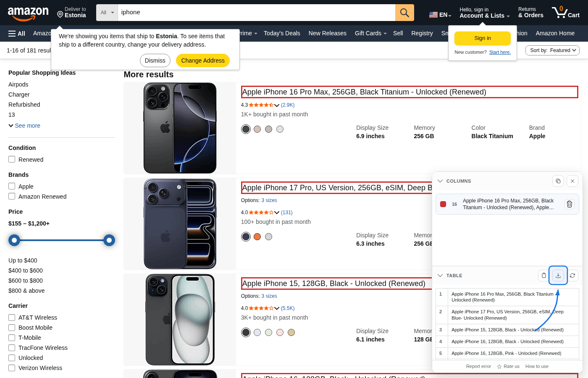Click the search input field containing iphone
Screen dimensions: 588x378
coord(256,13)
